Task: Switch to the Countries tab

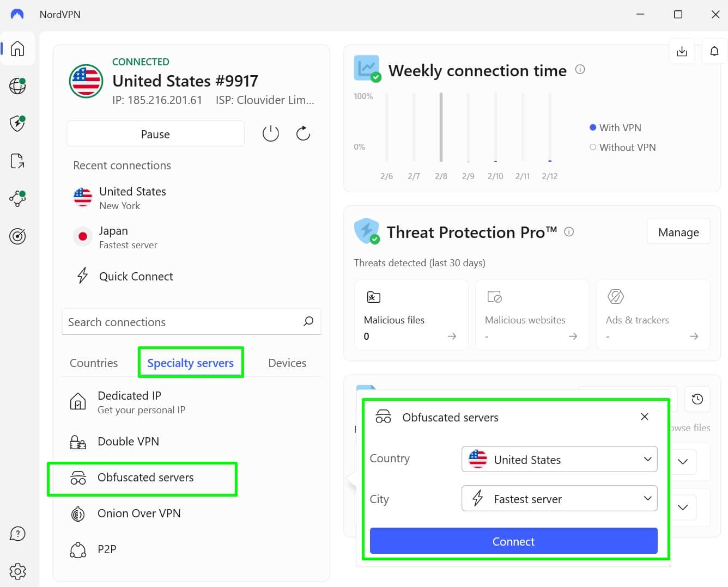Action: pyautogui.click(x=94, y=363)
